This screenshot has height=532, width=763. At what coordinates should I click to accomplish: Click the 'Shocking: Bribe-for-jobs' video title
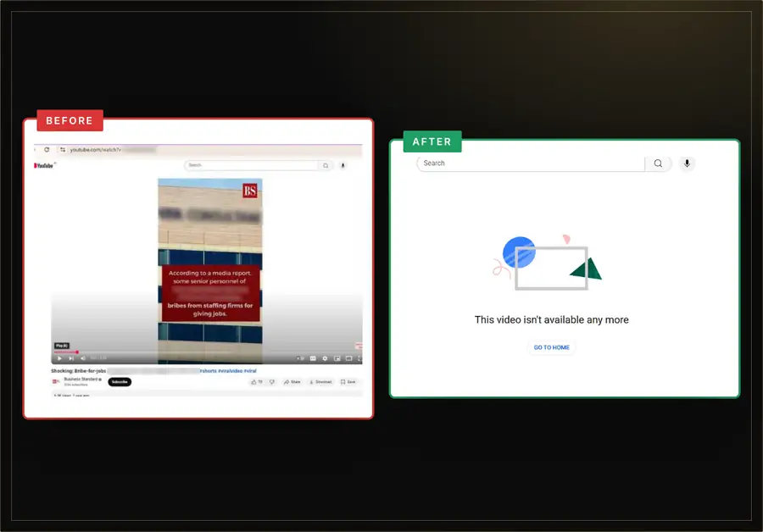tap(78, 371)
